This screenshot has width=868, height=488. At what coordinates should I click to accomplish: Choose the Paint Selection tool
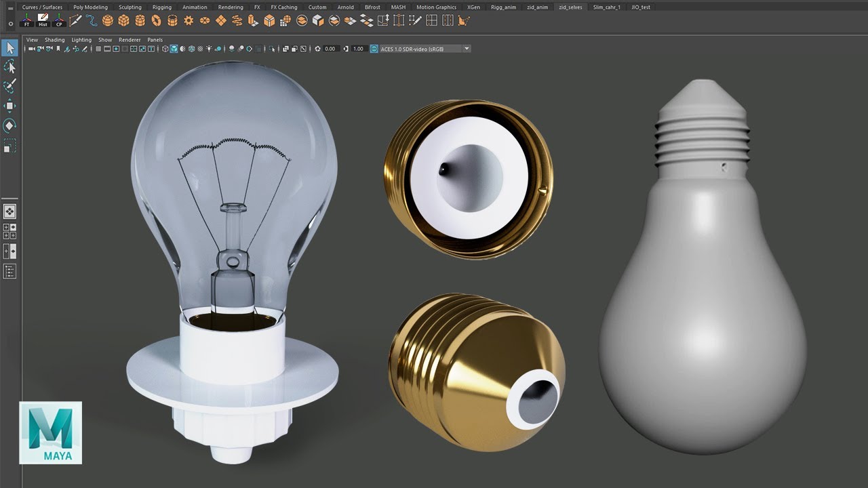coord(9,86)
